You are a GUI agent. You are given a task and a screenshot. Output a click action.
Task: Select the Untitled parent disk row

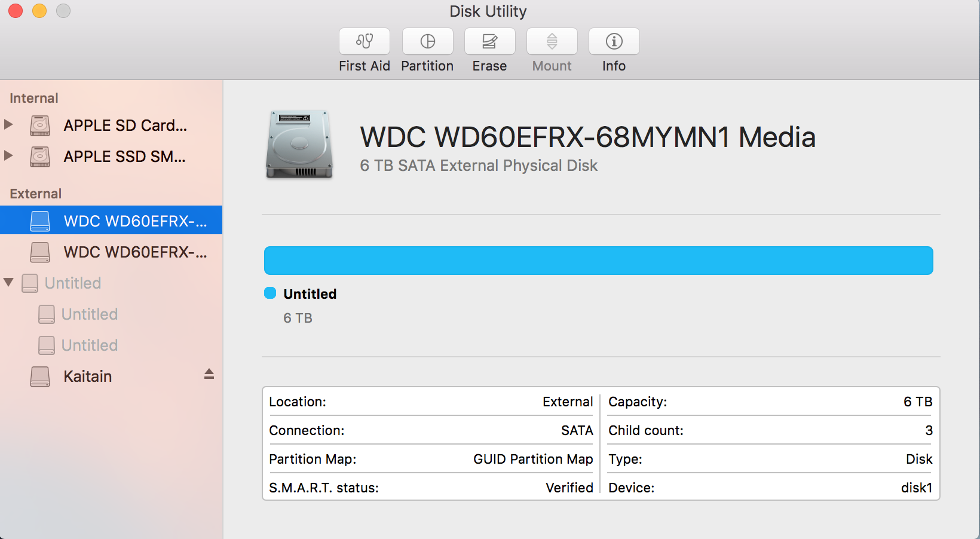111,283
